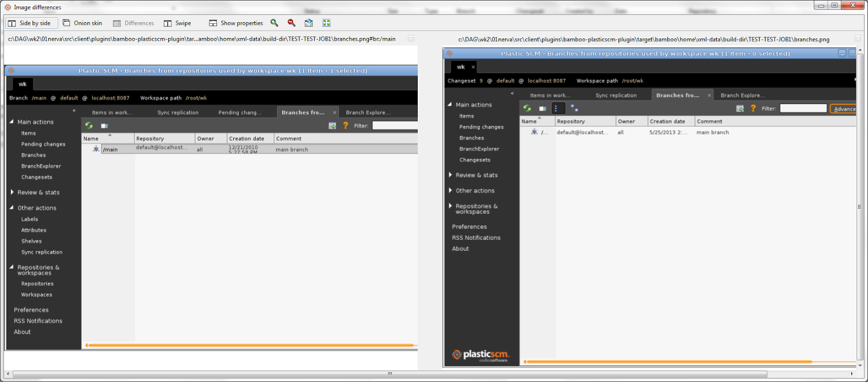Click the Filter field in right image
Screen dimensions: 868x382
pyautogui.click(x=803, y=109)
